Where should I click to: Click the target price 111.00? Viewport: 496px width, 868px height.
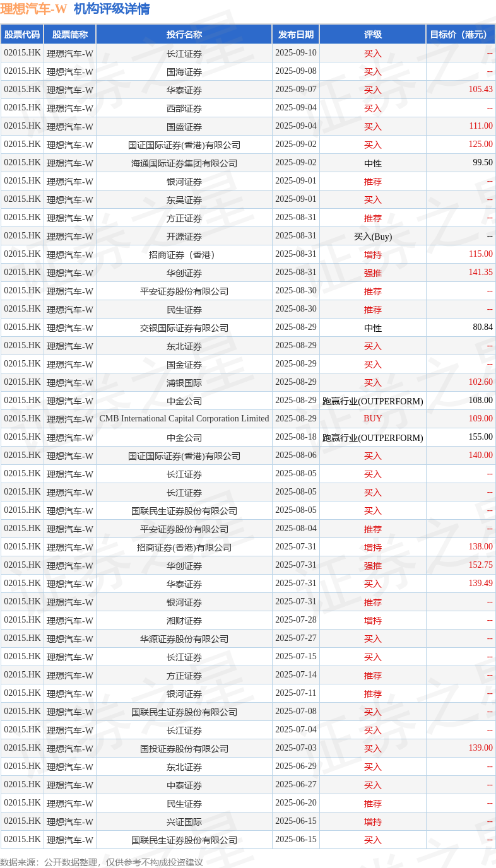[481, 126]
